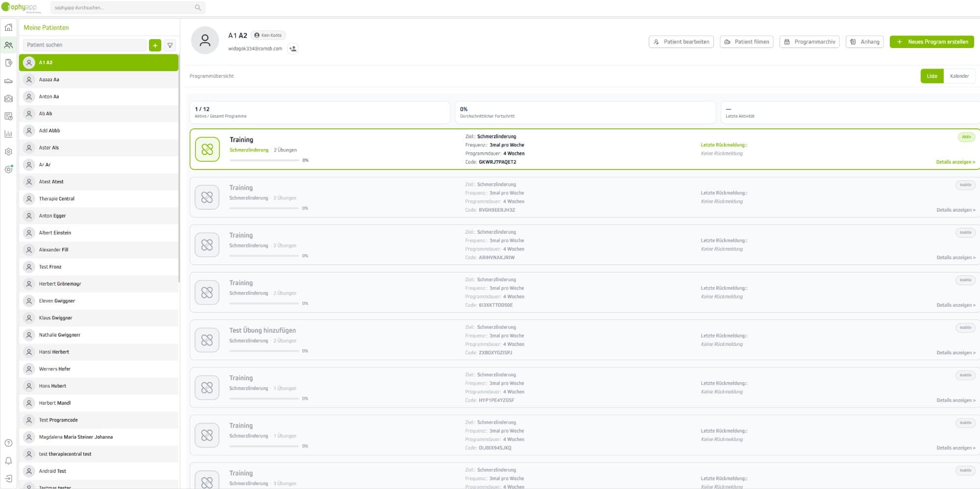Open the exercise library icon in the sidebar

click(x=8, y=80)
